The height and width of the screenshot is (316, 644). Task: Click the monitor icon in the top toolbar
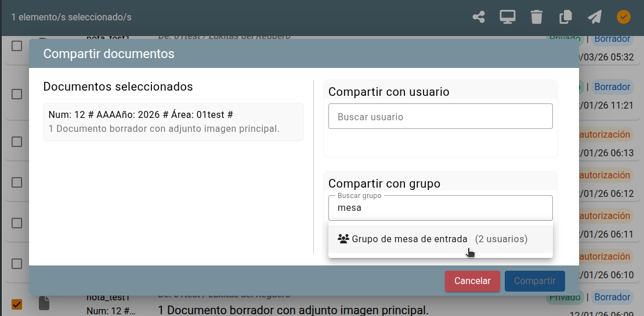pyautogui.click(x=508, y=17)
